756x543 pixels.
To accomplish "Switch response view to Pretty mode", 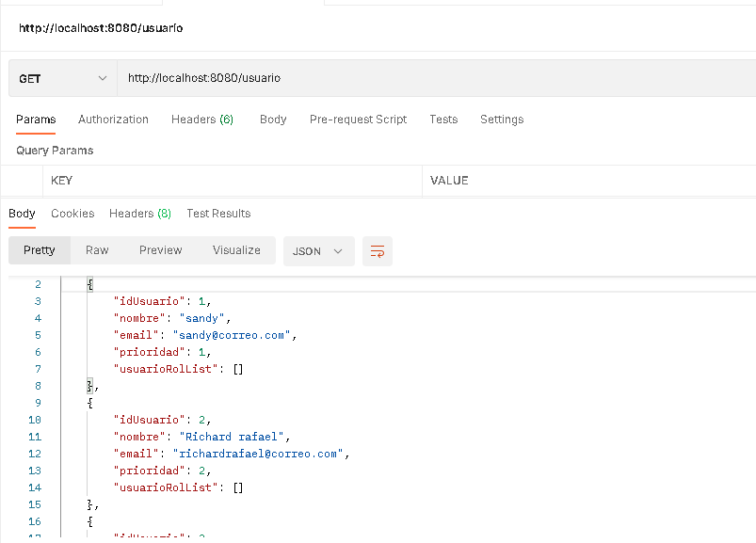I will pos(39,250).
